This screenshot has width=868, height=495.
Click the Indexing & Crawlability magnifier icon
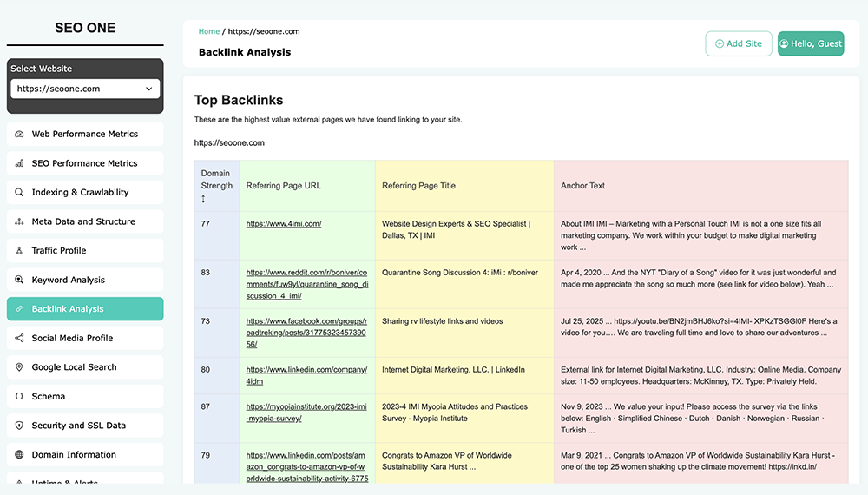point(20,193)
